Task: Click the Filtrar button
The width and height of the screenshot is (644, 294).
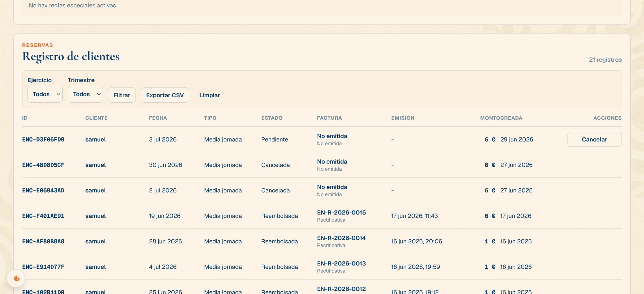Action: 122,95
